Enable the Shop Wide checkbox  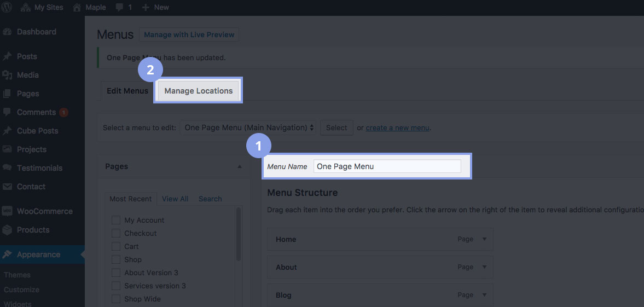[x=116, y=299]
